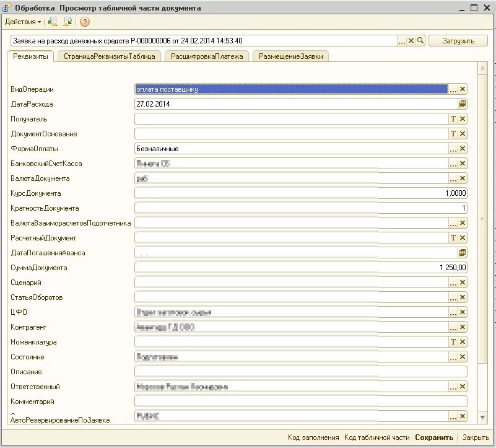Clear the Состояние value
Viewport: 496px width, 448px height.
(463, 357)
